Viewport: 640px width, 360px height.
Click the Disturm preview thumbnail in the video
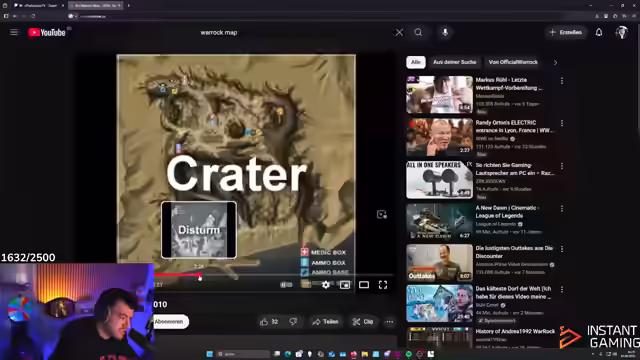199,230
